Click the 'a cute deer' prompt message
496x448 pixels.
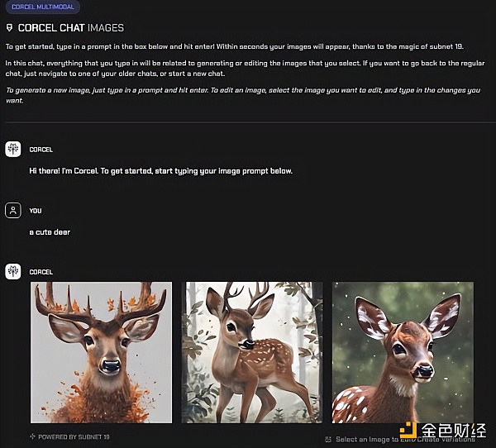(x=50, y=232)
